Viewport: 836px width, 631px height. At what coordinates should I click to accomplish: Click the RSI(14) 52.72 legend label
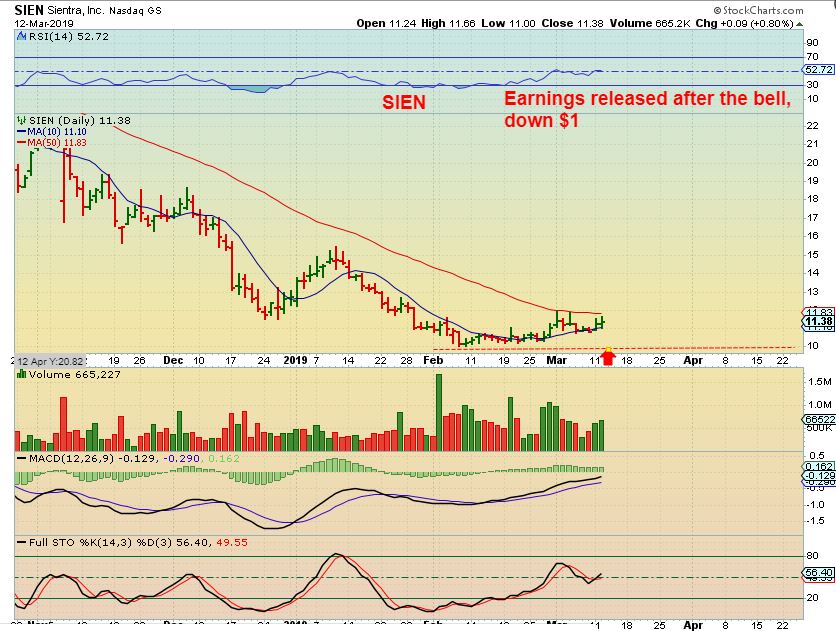point(69,36)
